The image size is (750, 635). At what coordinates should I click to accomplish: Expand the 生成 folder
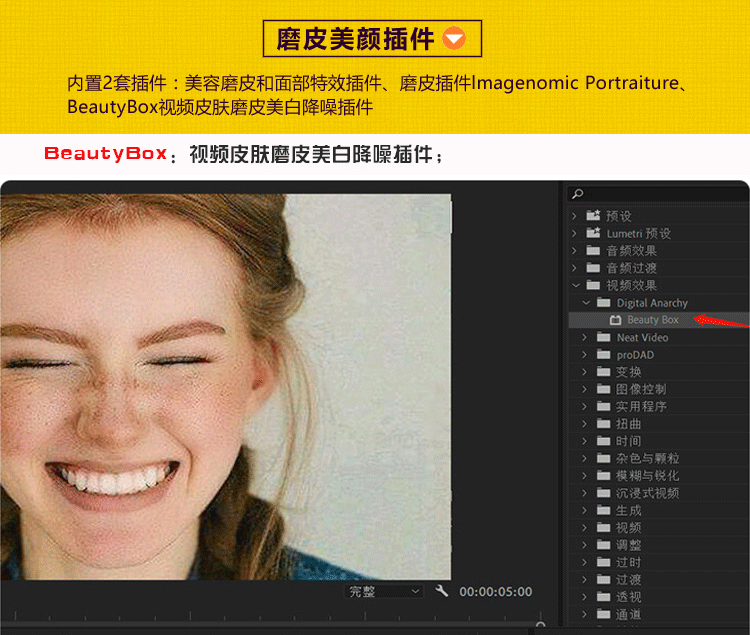click(585, 510)
